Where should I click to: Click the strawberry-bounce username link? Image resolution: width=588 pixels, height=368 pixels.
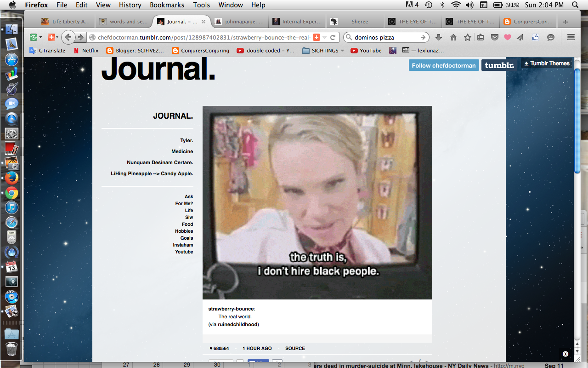pyautogui.click(x=231, y=309)
